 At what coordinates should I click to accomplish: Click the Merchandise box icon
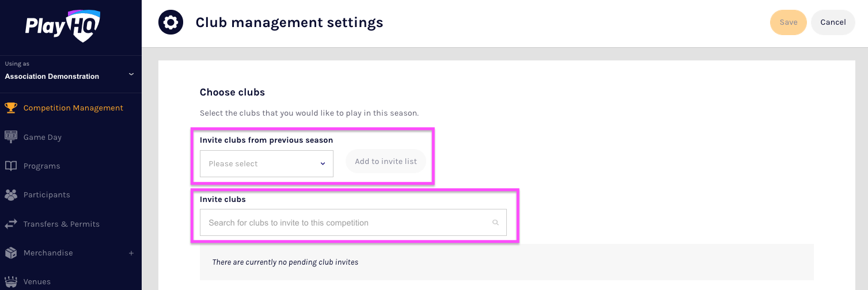(10, 253)
